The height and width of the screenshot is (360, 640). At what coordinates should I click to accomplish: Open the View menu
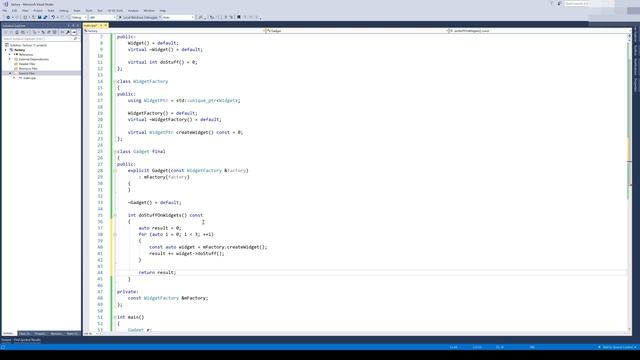tap(25, 11)
